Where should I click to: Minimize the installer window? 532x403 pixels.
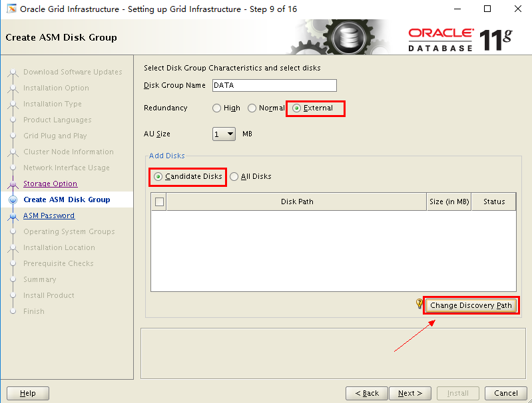(457, 9)
